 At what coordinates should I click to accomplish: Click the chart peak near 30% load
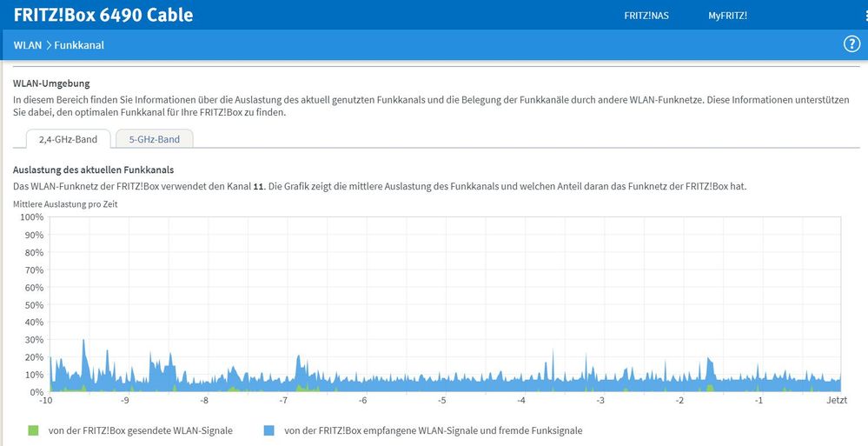pos(83,340)
